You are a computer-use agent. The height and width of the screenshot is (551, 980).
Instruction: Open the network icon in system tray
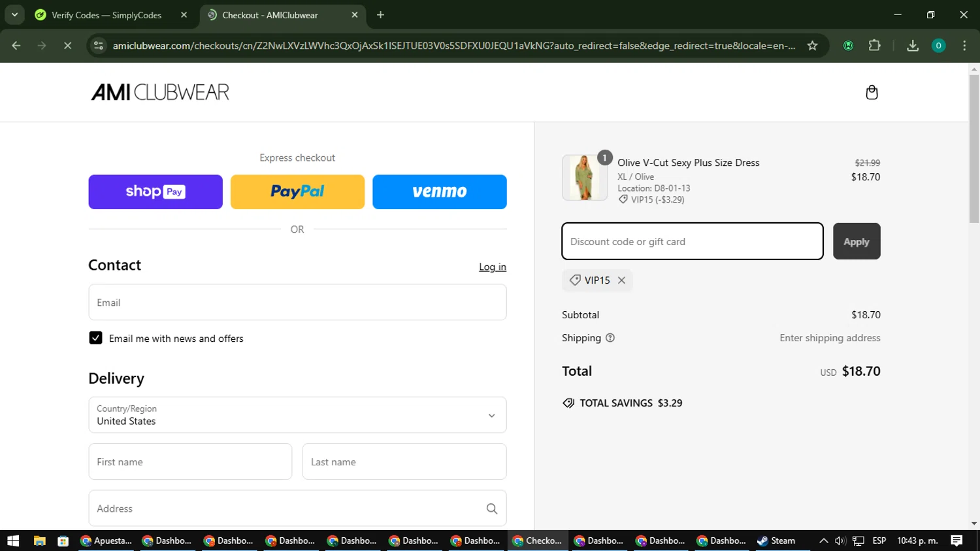[858, 541]
